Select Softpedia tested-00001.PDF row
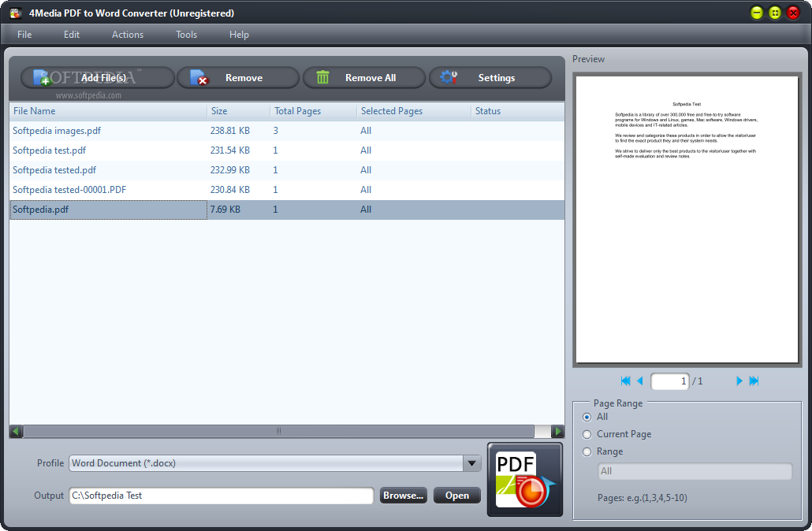The width and height of the screenshot is (812, 531). tap(287, 190)
